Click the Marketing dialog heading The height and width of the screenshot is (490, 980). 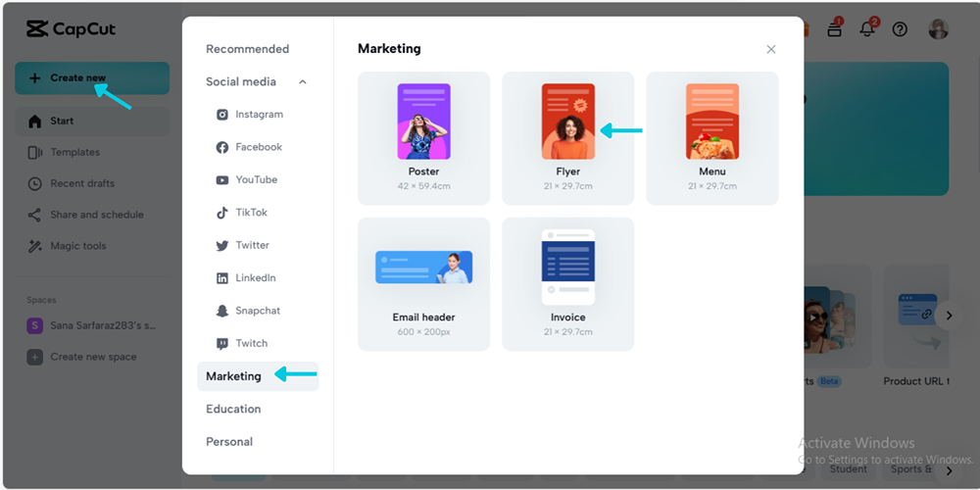(389, 49)
